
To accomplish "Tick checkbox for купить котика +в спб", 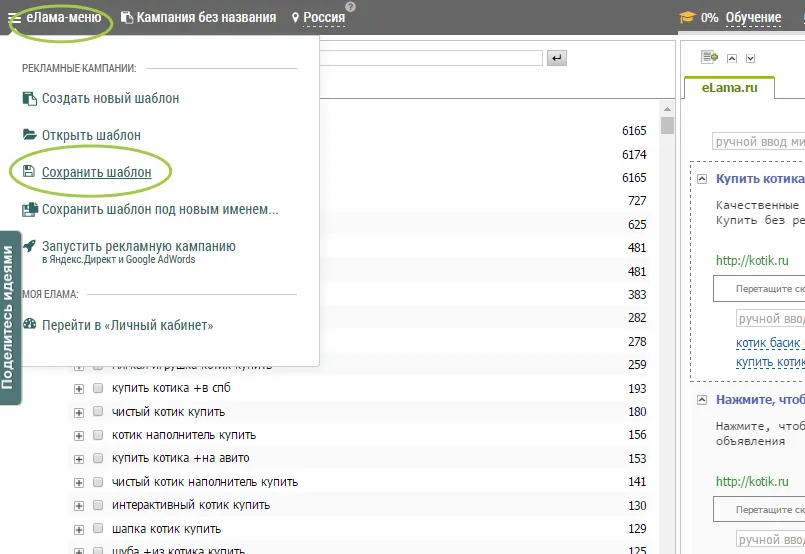I will 98,388.
